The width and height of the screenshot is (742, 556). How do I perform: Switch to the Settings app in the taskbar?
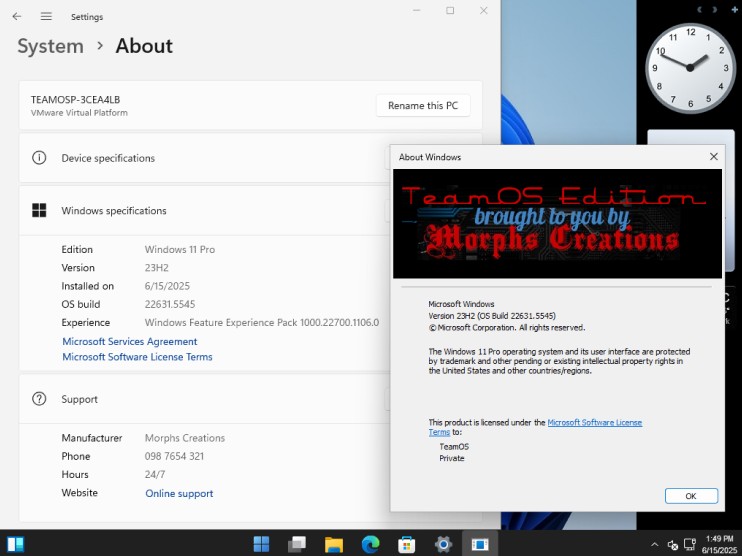[x=443, y=544]
